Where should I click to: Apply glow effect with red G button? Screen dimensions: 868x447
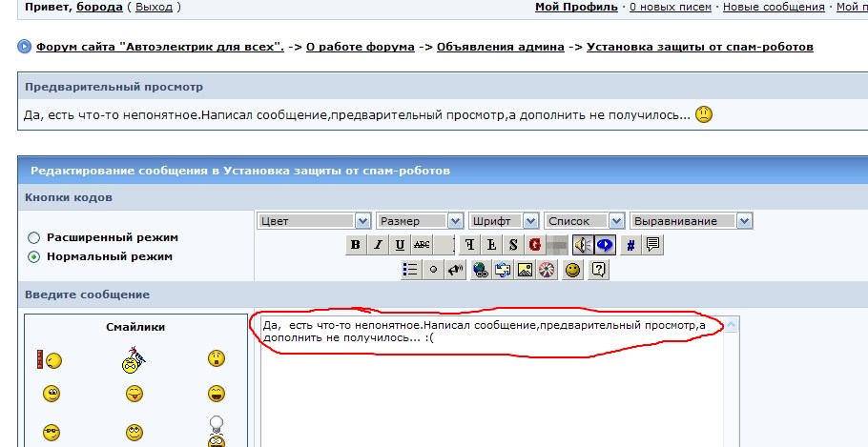tap(535, 245)
